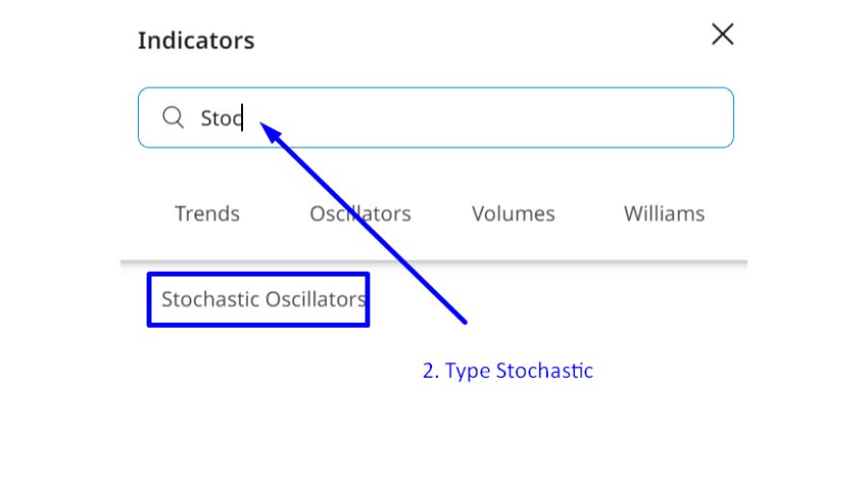Image resolution: width=868 pixels, height=482 pixels.
Task: Open the Oscillators tab
Action: pos(360,213)
